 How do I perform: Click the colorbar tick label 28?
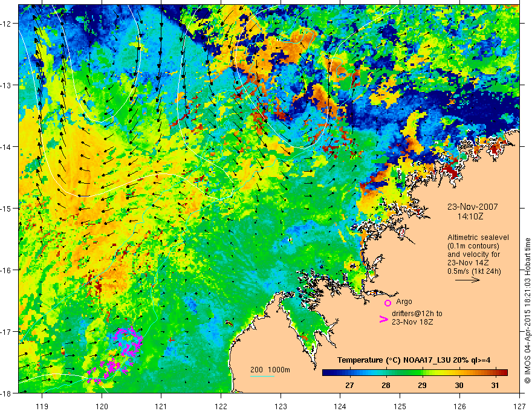point(386,386)
